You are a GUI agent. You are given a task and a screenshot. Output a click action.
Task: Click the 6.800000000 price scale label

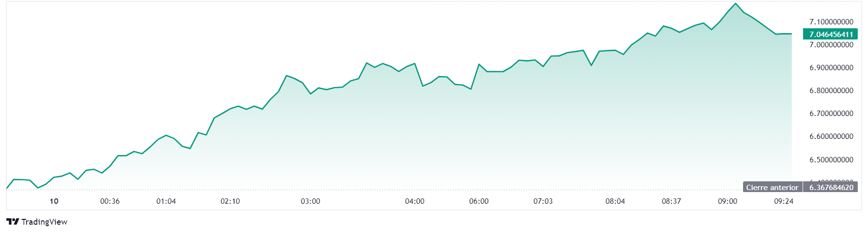831,91
